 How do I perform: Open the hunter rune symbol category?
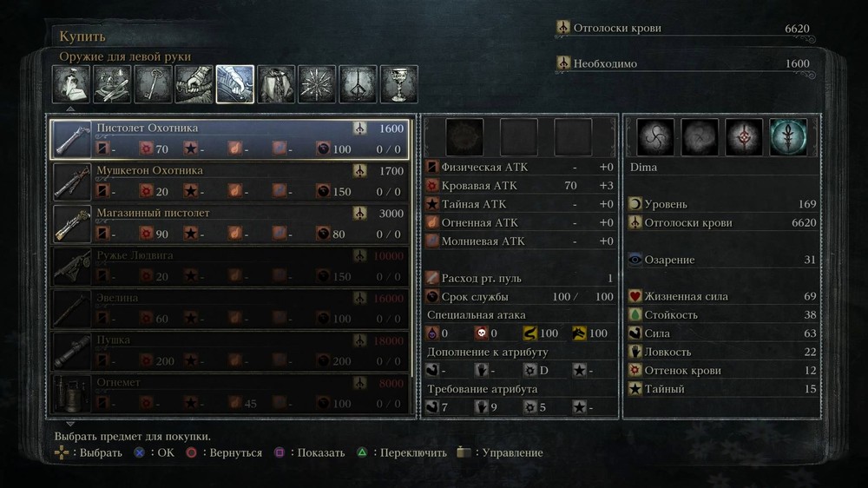click(358, 84)
